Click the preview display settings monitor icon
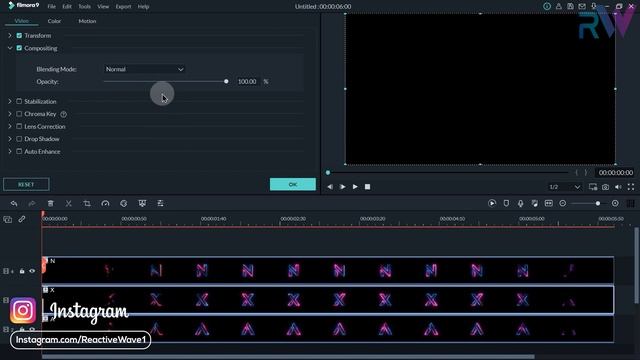Viewport: 640px width, 360px height. tap(593, 187)
